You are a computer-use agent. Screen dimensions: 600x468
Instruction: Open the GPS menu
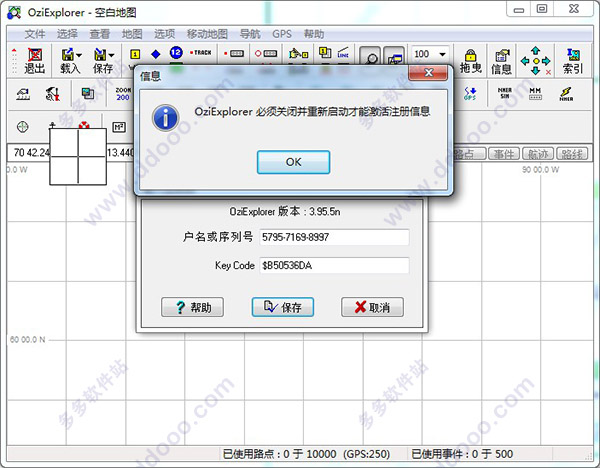[282, 34]
